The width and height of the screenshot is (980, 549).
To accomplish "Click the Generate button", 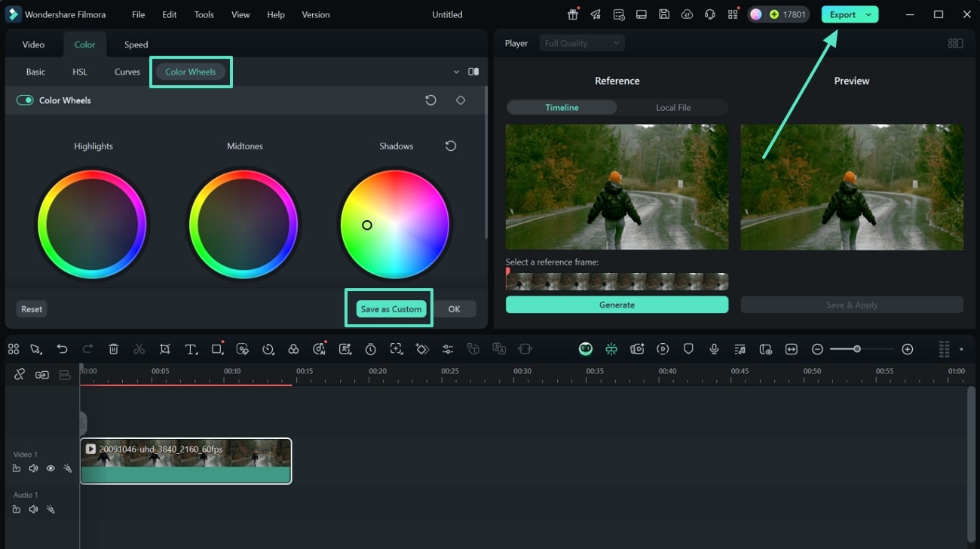I will pyautogui.click(x=617, y=305).
